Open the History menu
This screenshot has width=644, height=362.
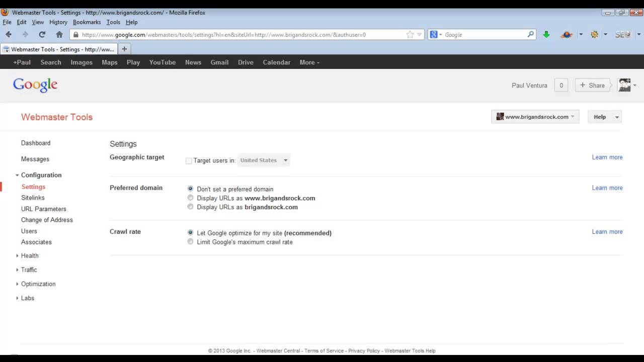(x=58, y=22)
